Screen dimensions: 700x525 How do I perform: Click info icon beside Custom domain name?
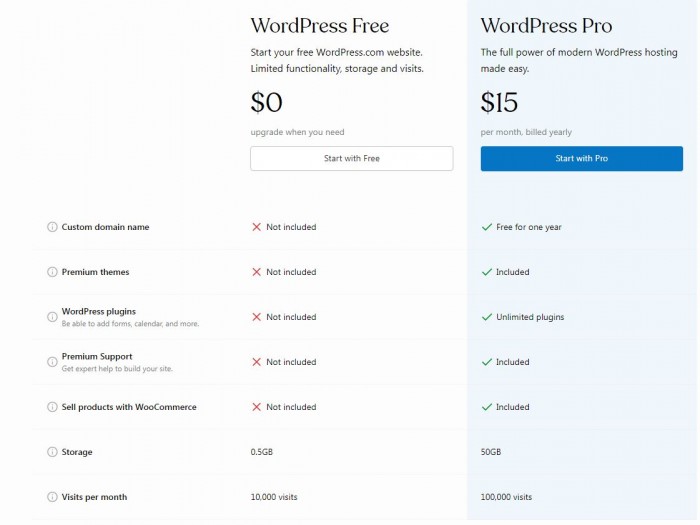[x=52, y=227]
